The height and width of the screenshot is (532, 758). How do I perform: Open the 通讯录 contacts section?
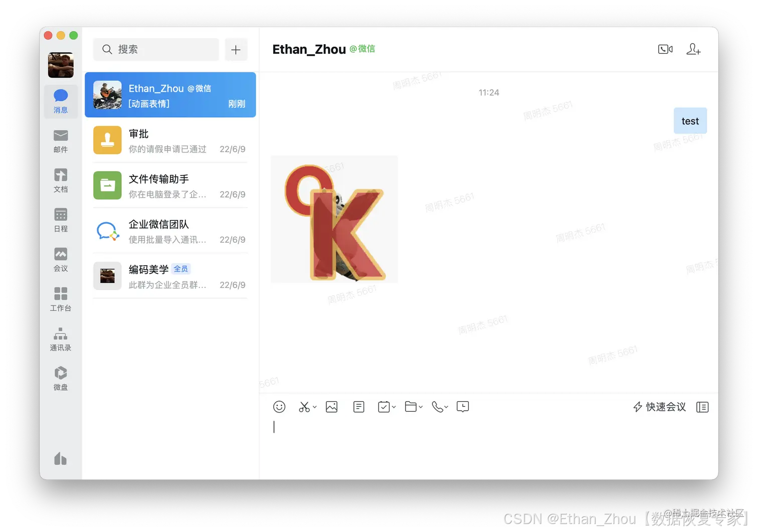click(60, 339)
